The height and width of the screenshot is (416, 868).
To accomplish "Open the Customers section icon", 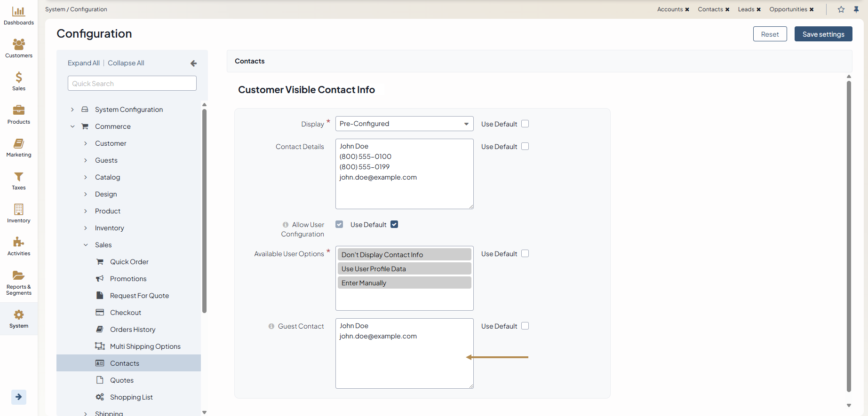I will click(x=19, y=45).
